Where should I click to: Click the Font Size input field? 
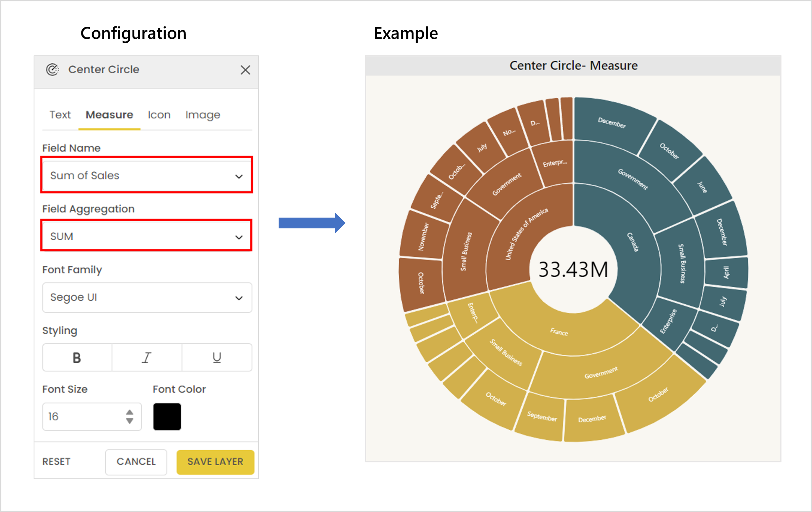coord(85,416)
